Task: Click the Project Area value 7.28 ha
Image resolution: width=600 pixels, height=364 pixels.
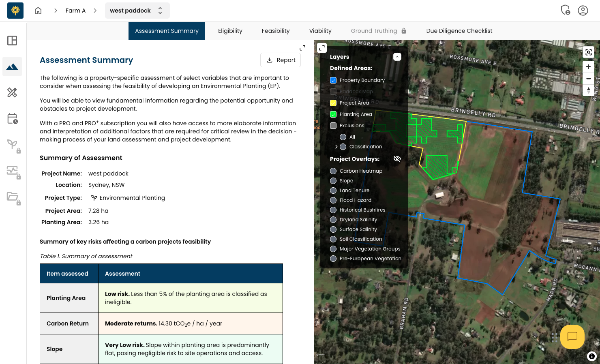Action: coord(99,211)
